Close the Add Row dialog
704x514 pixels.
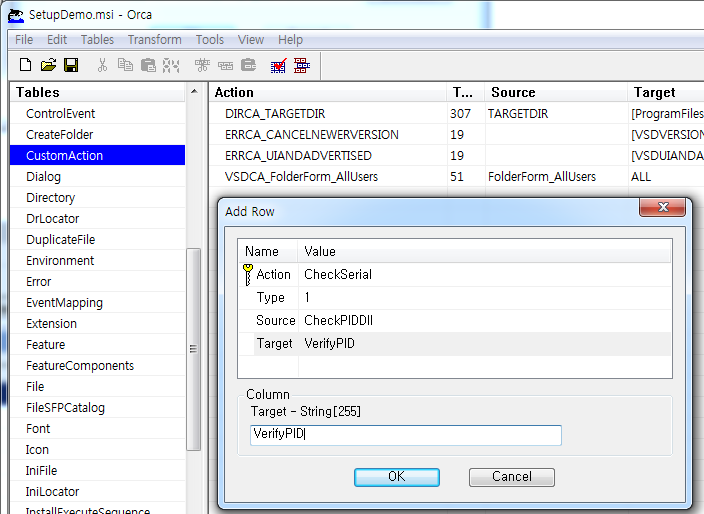[x=663, y=207]
